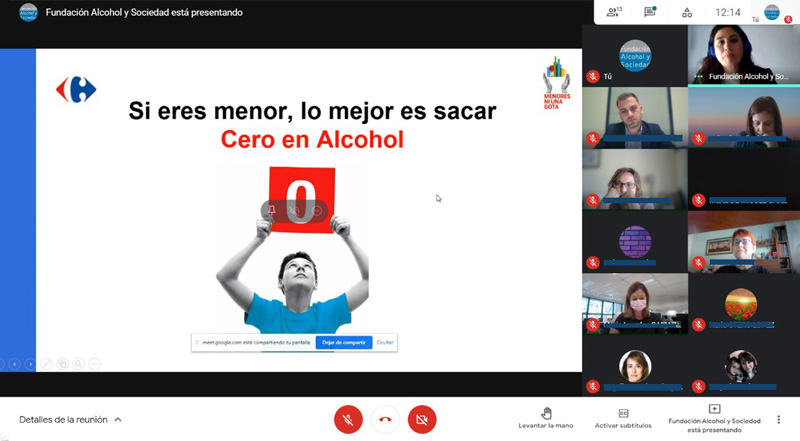Pin the presentation using the pin icon

[272, 210]
